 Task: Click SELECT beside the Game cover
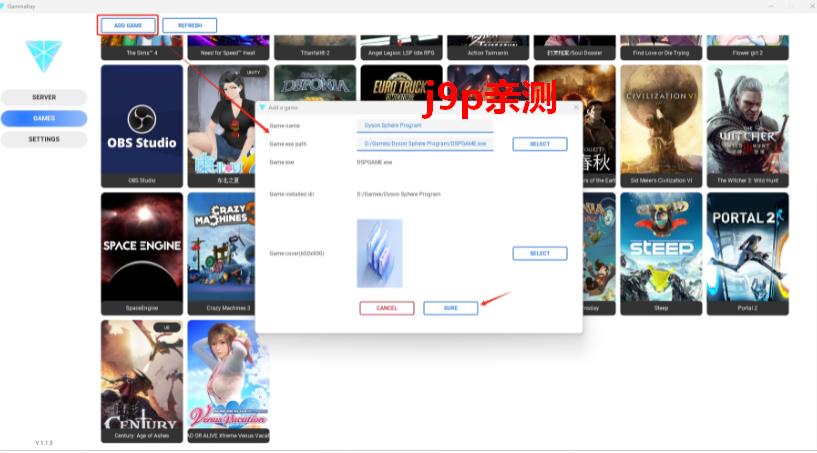pyautogui.click(x=539, y=253)
